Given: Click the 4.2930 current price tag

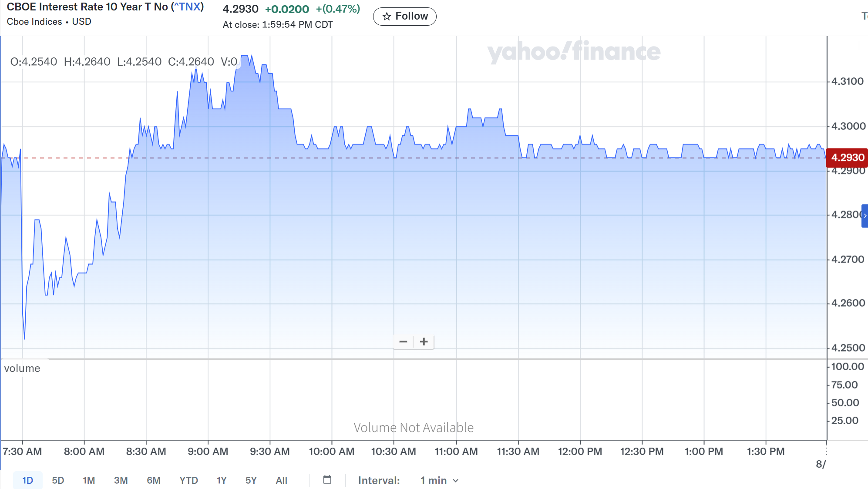Looking at the screenshot, I should pyautogui.click(x=847, y=157).
